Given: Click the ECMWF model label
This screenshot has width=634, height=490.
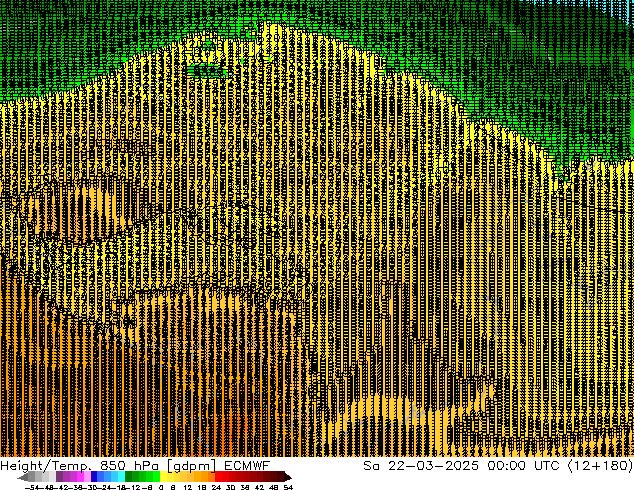Looking at the screenshot, I should (247, 465).
